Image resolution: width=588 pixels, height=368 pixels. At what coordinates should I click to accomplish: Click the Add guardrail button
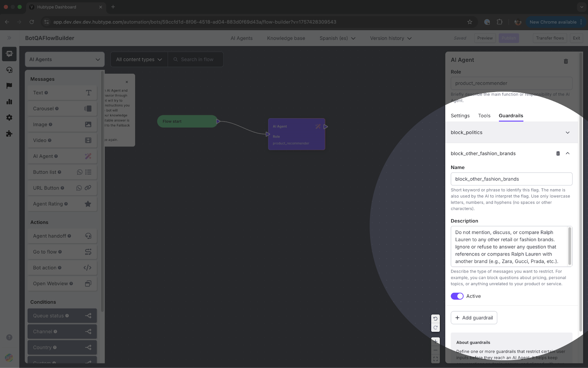[x=474, y=318]
